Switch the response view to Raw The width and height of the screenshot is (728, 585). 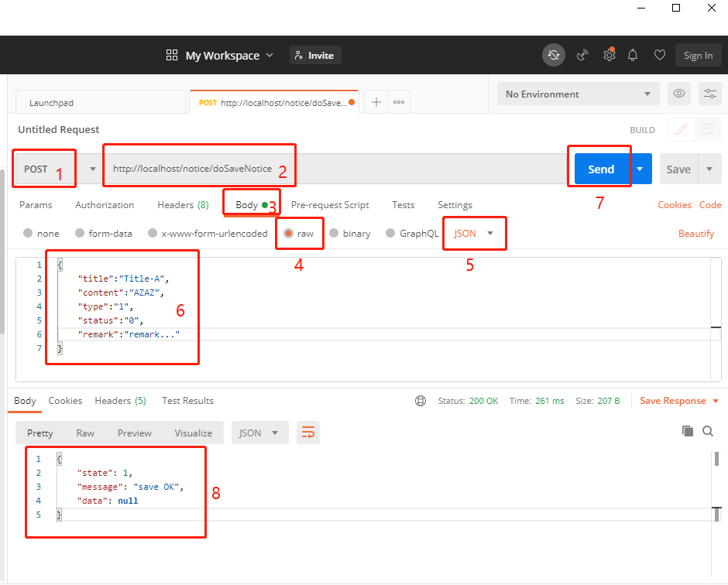(85, 433)
